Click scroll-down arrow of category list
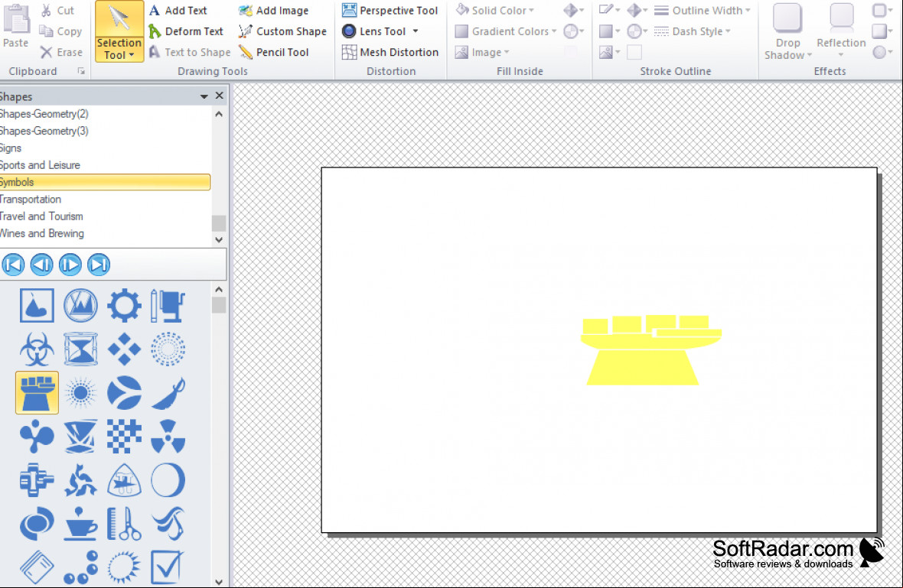 click(219, 239)
